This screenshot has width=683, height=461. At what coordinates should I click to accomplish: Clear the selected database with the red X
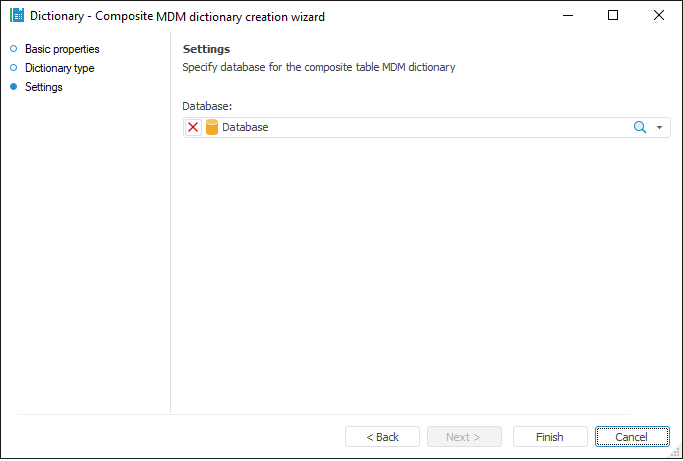193,128
